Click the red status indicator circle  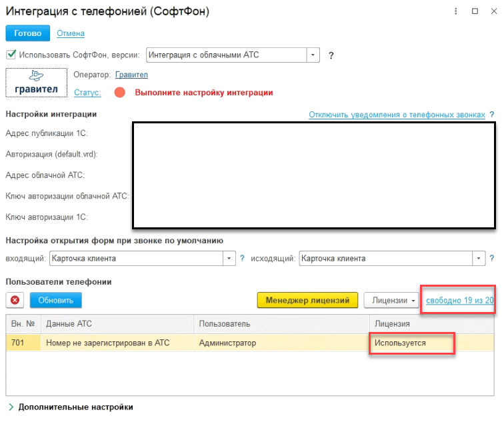pos(120,93)
